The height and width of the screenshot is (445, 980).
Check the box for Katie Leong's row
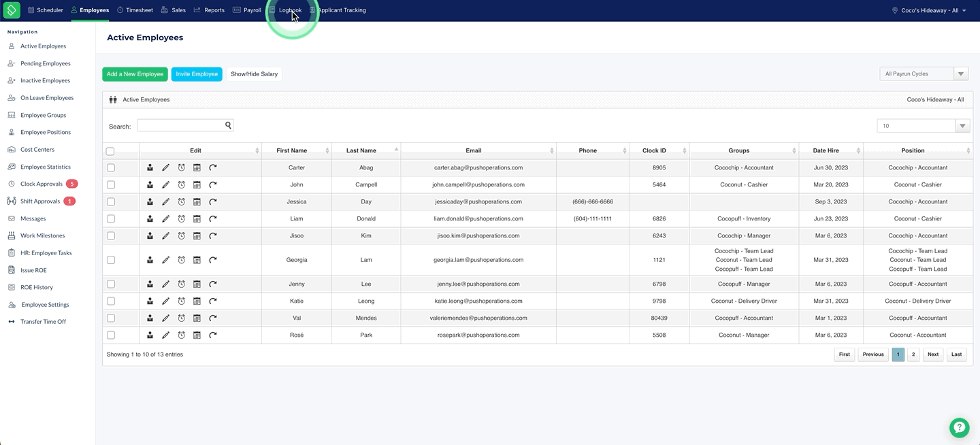pos(111,301)
